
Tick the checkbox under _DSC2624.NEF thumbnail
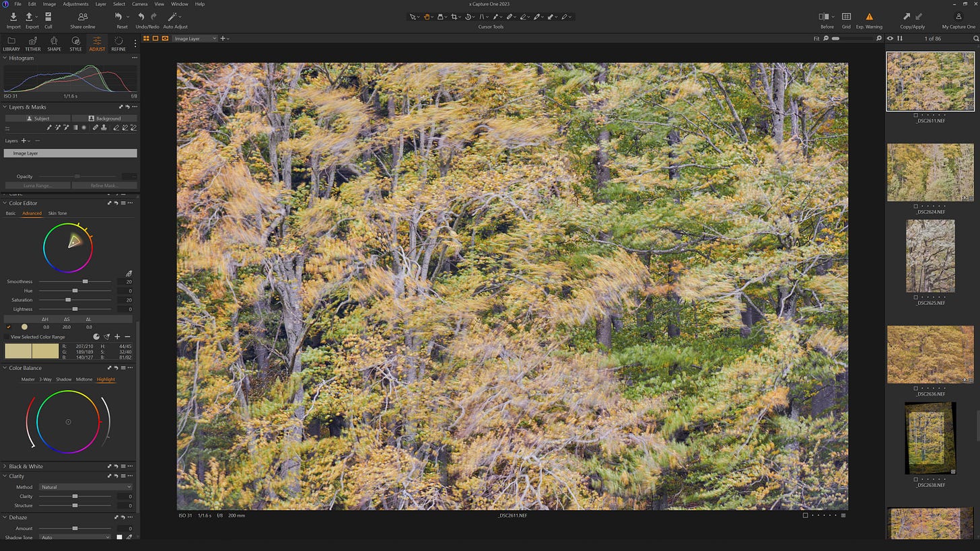[915, 206]
